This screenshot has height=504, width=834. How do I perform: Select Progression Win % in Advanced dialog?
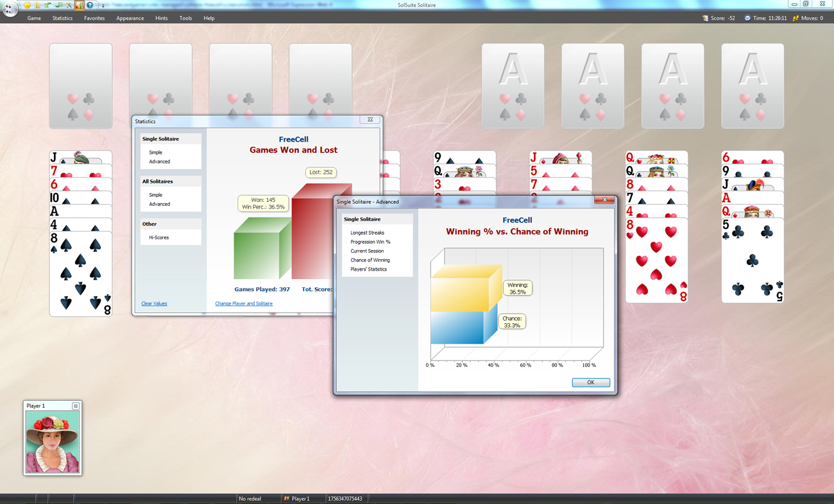370,242
